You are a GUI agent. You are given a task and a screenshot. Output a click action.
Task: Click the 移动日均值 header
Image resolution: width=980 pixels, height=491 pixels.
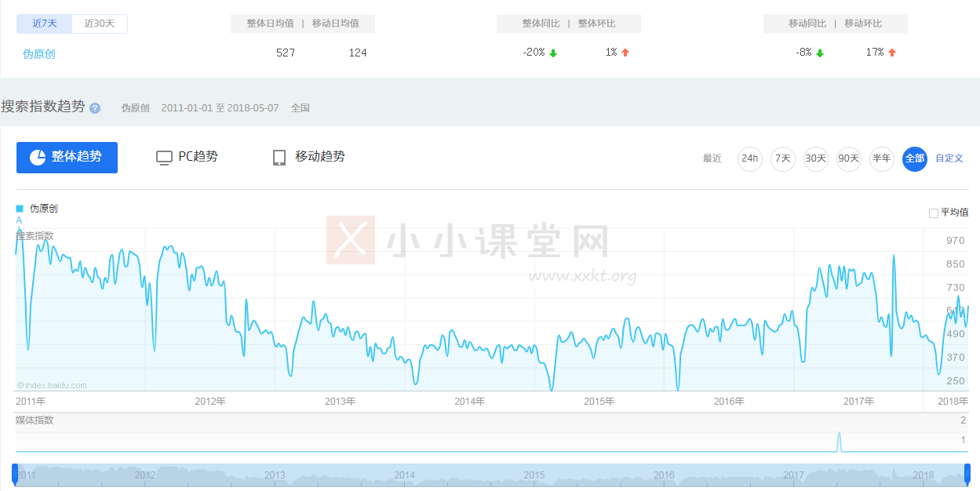[336, 24]
